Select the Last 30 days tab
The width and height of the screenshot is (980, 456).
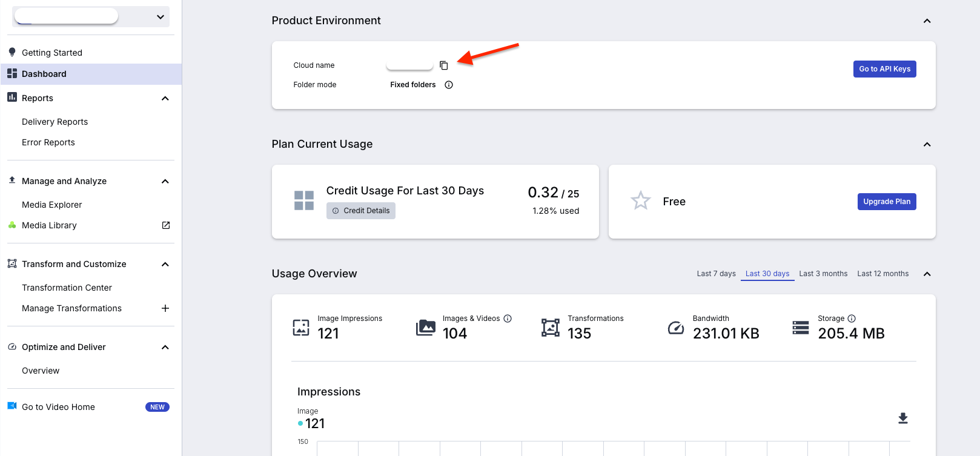[x=767, y=274]
